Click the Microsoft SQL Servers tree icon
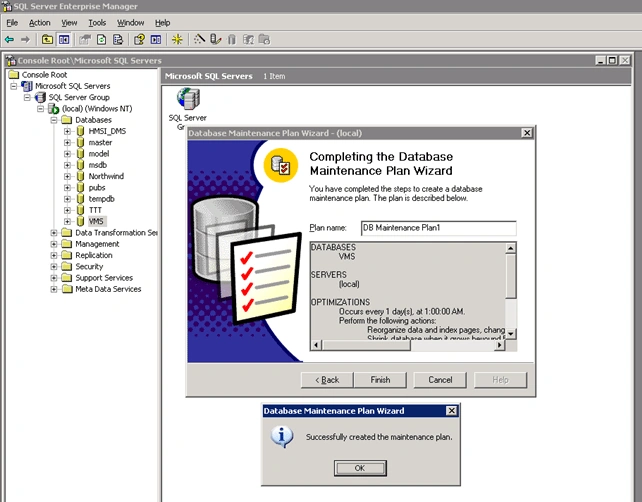Screen dimensions: 642x502 click(x=27, y=86)
